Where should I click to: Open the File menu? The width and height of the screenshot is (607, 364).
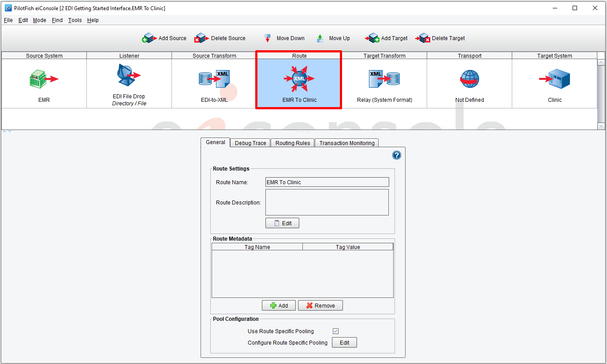pyautogui.click(x=8, y=20)
